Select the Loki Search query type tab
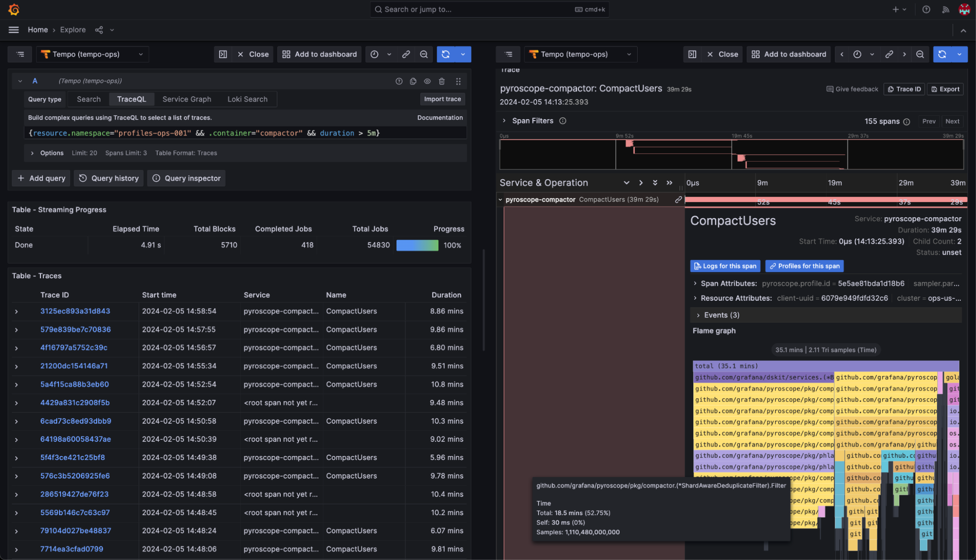Screen dimensions: 976x560 tap(247, 99)
